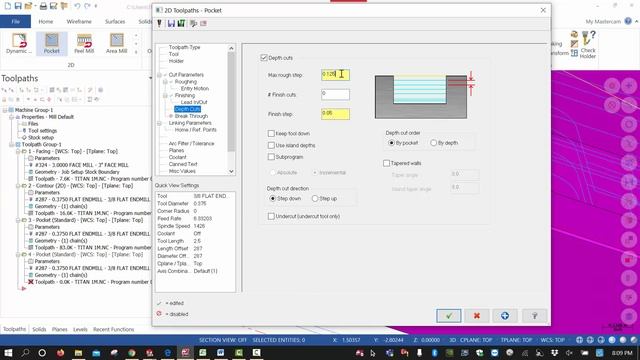The image size is (640, 360).
Task: Switch to the Levels bottom panel tab
Action: 80,329
